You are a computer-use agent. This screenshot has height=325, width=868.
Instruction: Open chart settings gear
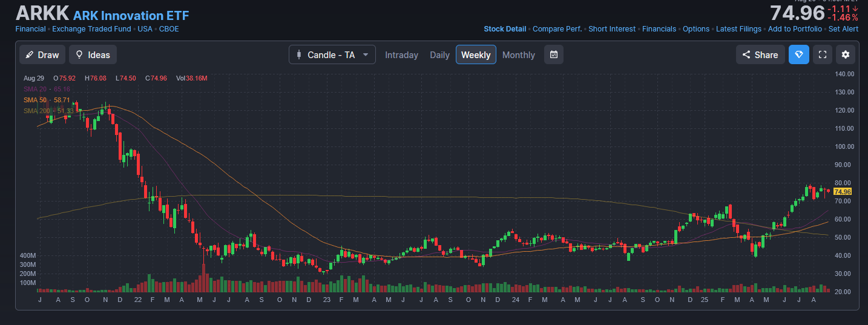pyautogui.click(x=846, y=54)
